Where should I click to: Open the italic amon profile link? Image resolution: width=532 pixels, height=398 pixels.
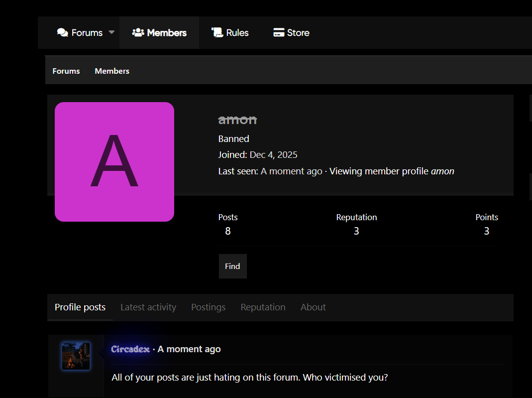442,171
